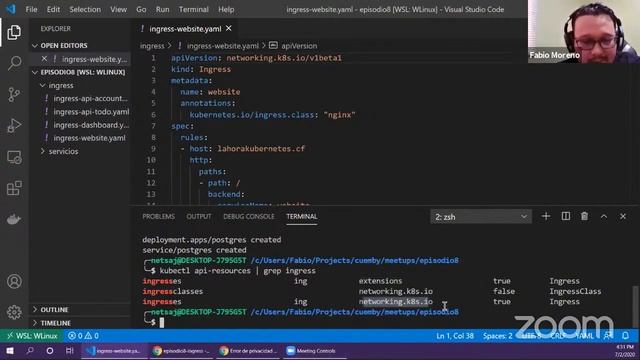
Task: Switch to episodio8-ingress Chrome window
Action: coord(181,351)
